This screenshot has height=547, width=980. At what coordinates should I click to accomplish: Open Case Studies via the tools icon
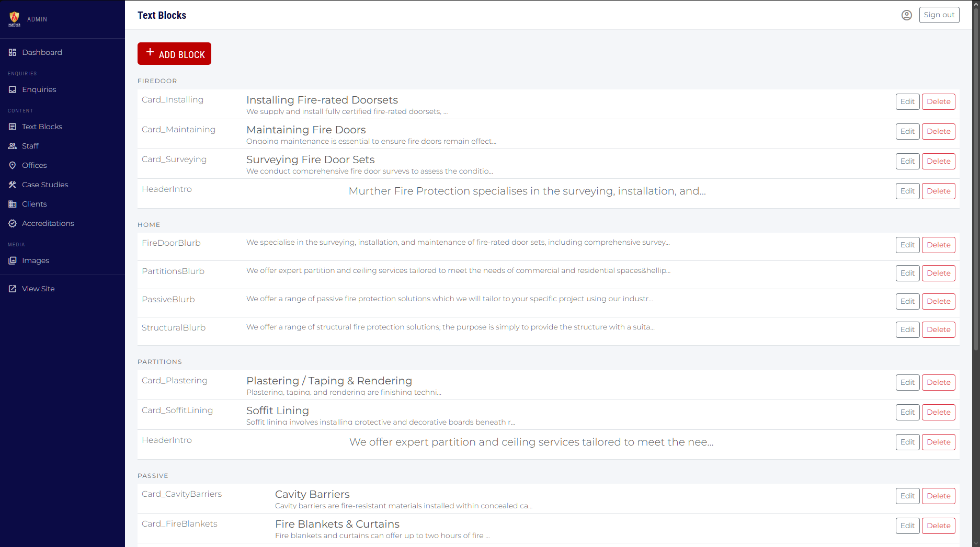pos(12,184)
